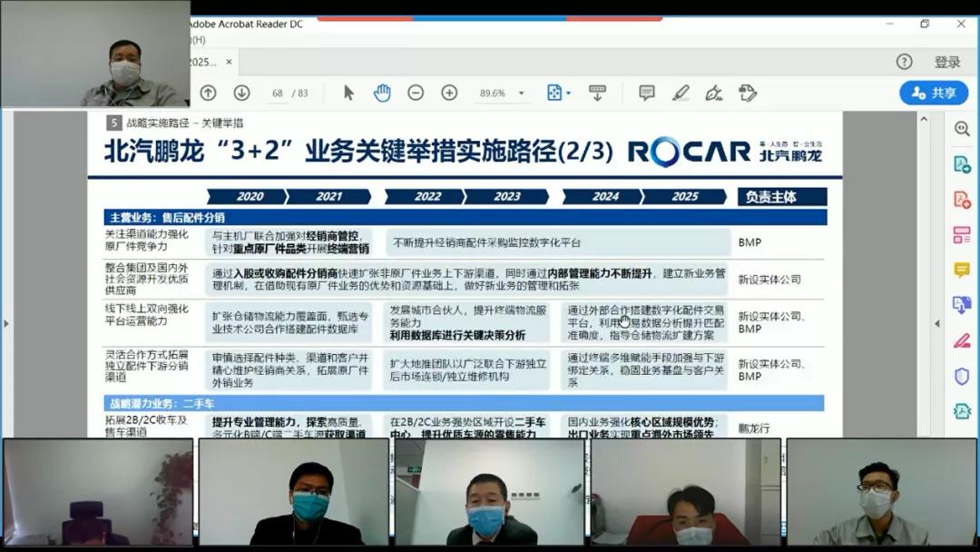Minimize the Acrobat Reader window
The height and width of the screenshot is (552, 980).
(889, 24)
